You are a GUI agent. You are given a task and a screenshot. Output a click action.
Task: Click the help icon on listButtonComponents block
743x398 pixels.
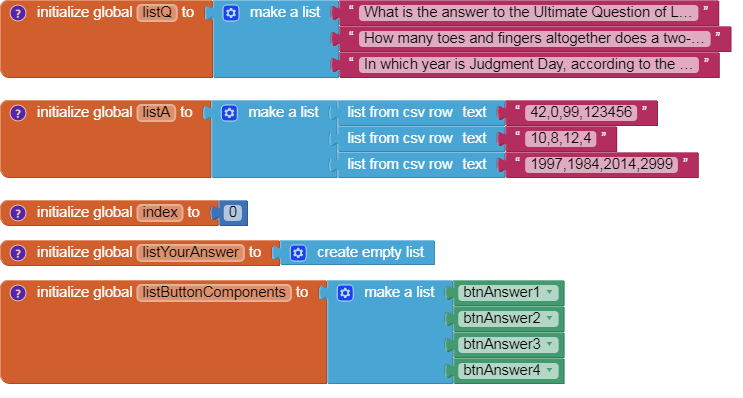pos(18,293)
